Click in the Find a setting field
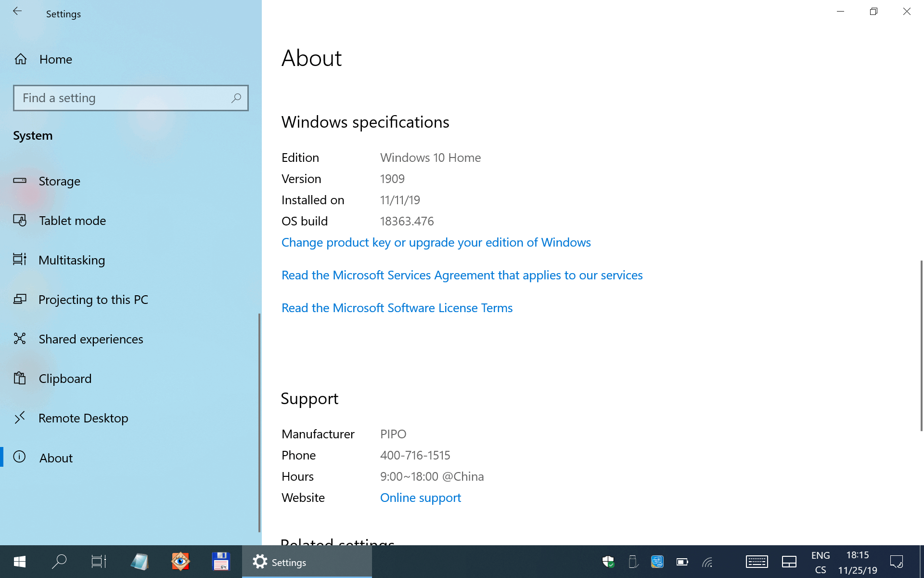This screenshot has width=924, height=578. [120, 98]
